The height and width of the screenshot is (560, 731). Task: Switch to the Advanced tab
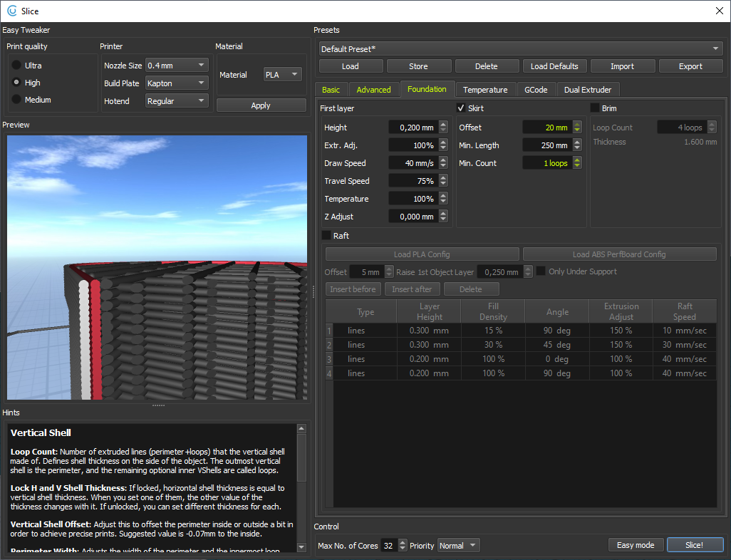click(373, 90)
